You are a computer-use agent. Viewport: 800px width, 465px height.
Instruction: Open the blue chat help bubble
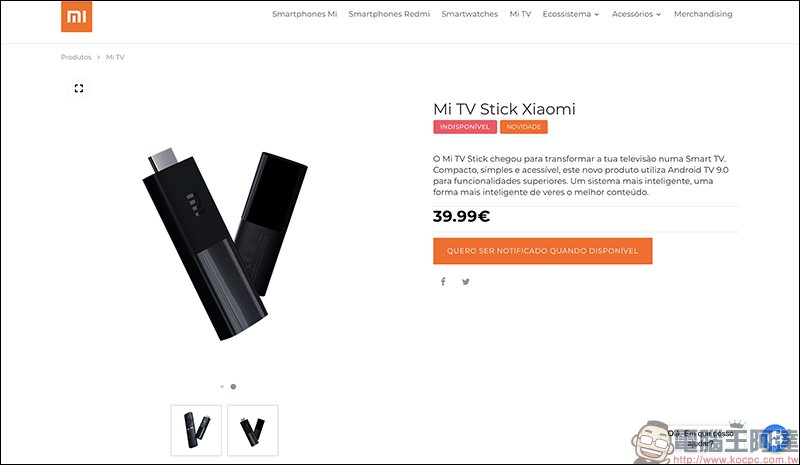point(774,438)
